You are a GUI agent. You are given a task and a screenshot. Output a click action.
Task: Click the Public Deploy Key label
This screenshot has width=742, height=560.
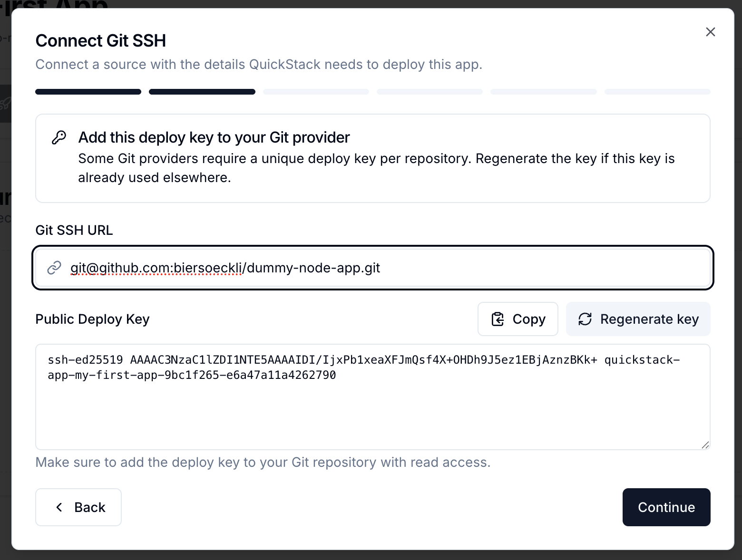[92, 319]
